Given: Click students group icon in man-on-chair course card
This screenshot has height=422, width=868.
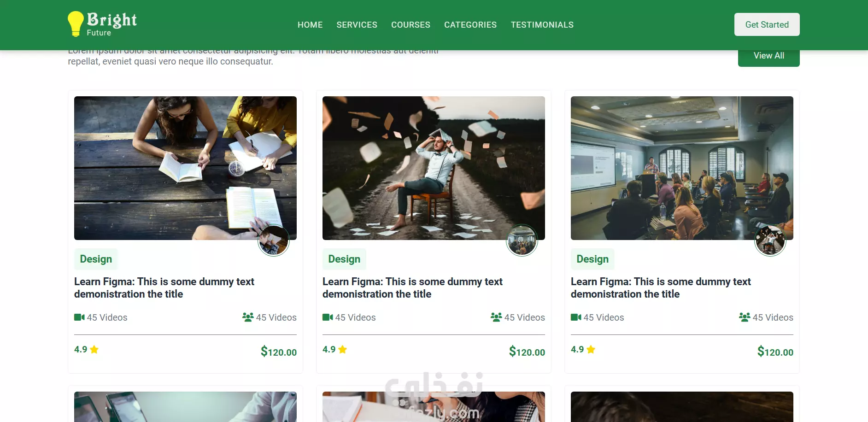Looking at the screenshot, I should [496, 317].
